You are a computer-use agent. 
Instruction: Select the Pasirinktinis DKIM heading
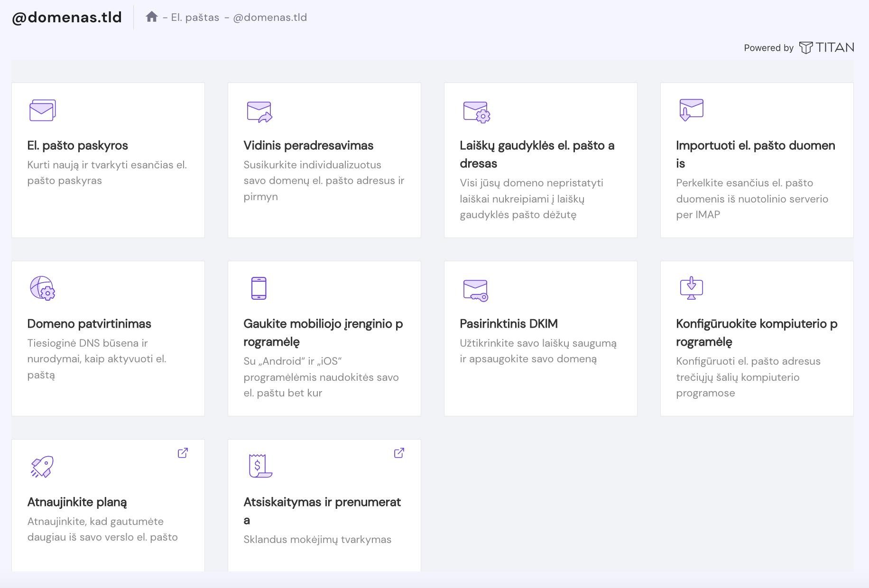click(508, 324)
